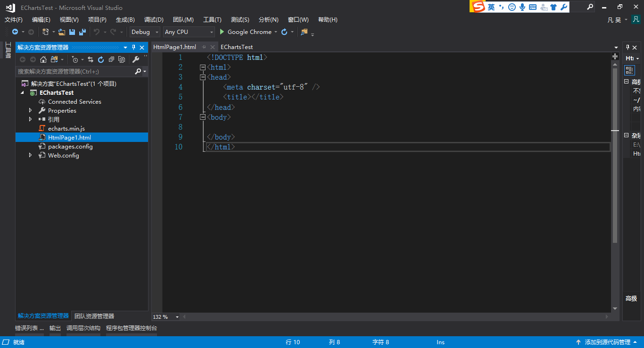
Task: Click the Show All Files icon
Action: 122,59
